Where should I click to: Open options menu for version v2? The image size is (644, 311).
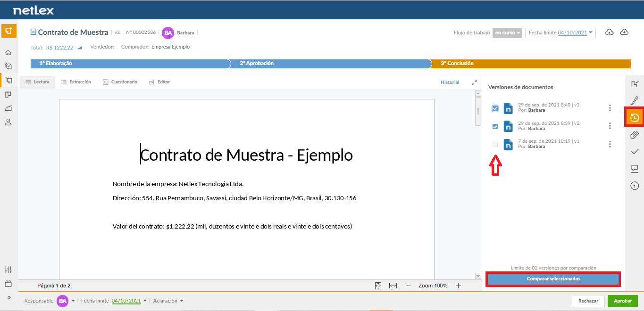(x=610, y=126)
